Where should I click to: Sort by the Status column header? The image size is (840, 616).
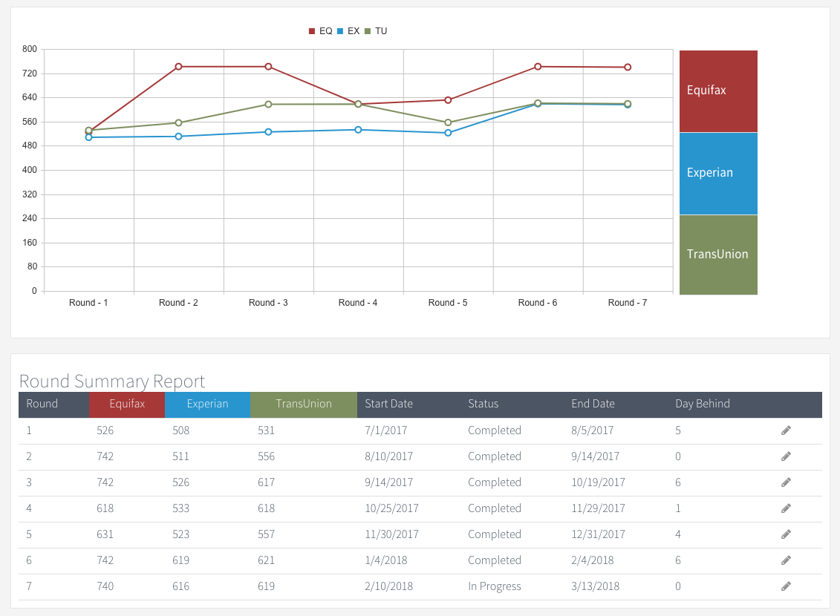point(484,404)
